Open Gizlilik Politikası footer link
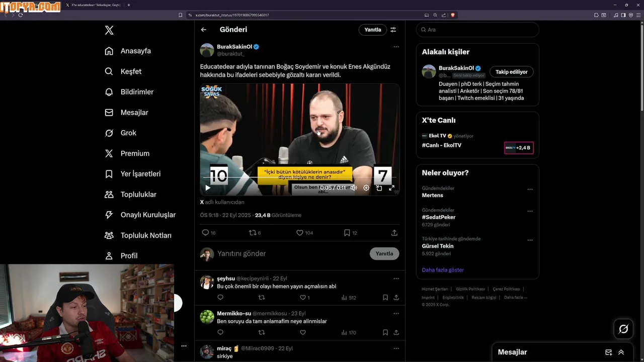Screen dimensions: 644x362 (x=470, y=289)
